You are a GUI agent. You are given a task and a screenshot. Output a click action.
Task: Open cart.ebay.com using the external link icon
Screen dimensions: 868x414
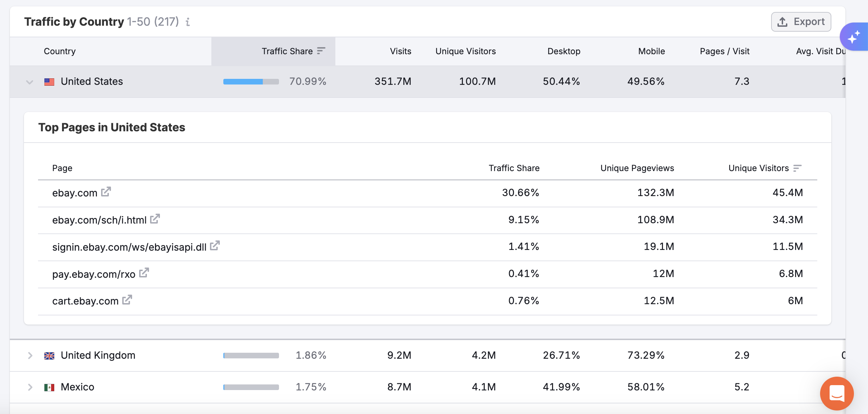[127, 300]
